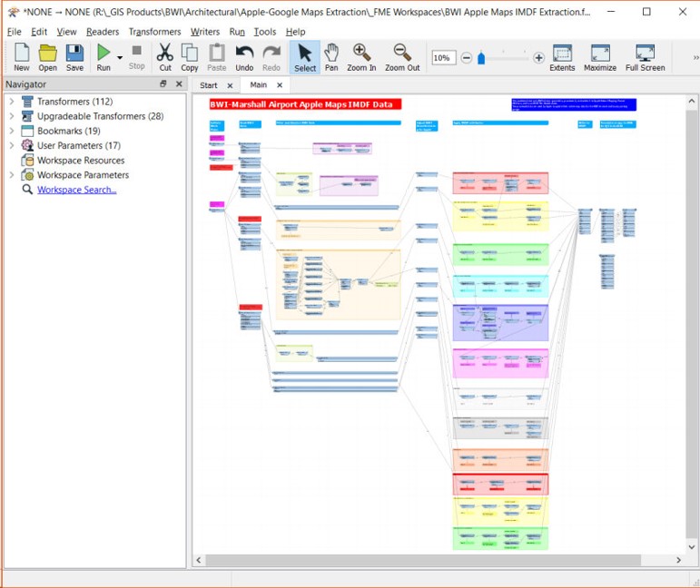The height and width of the screenshot is (588, 700).
Task: Increase zoom with the plus button
Action: (x=538, y=58)
